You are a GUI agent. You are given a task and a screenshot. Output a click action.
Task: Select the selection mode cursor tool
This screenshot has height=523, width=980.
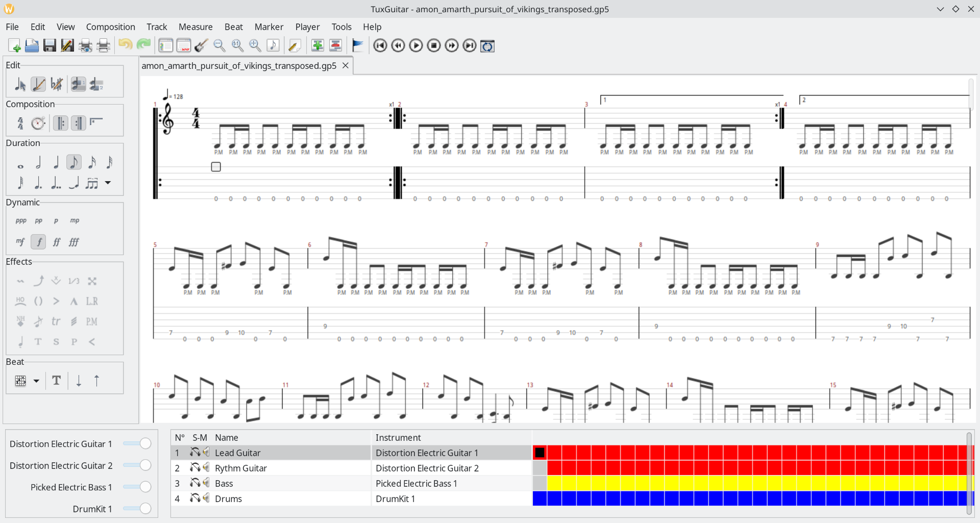click(20, 84)
